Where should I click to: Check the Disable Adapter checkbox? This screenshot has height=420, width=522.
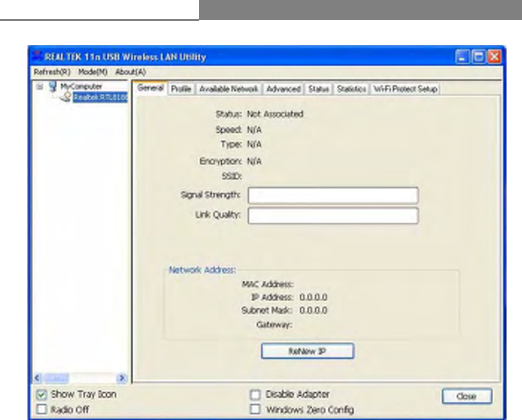pyautogui.click(x=255, y=395)
